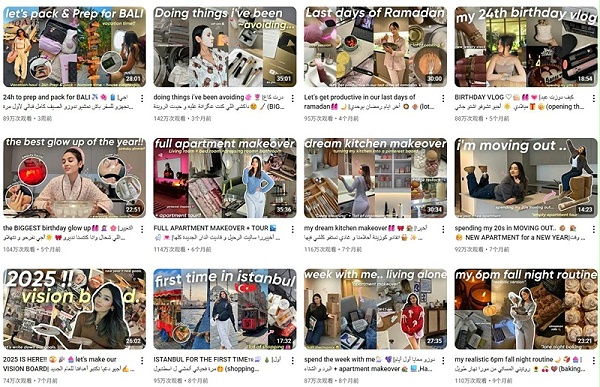The height and width of the screenshot is (387, 600).
Task: Open three-dot menu for MOVING OUT video
Action: (x=593, y=229)
